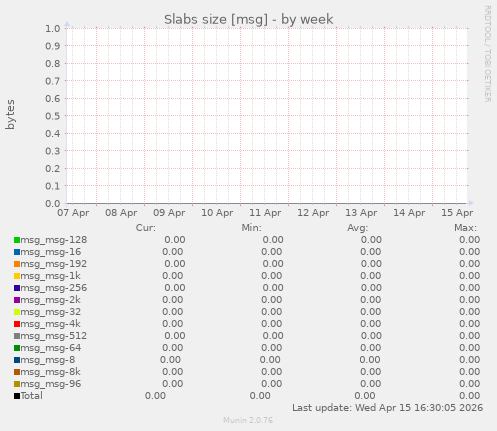The height and width of the screenshot is (431, 497).
Task: Click the green msg_msg-128 color swatch
Action: [17, 240]
